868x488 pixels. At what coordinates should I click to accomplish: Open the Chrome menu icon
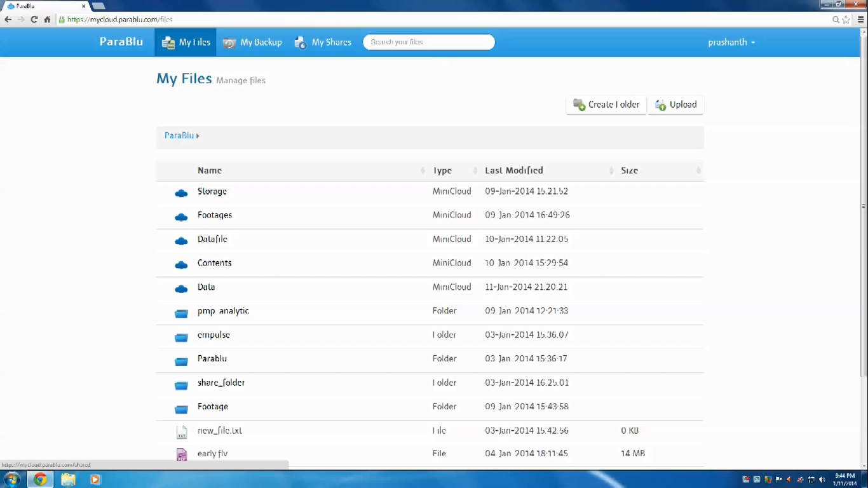pyautogui.click(x=860, y=20)
